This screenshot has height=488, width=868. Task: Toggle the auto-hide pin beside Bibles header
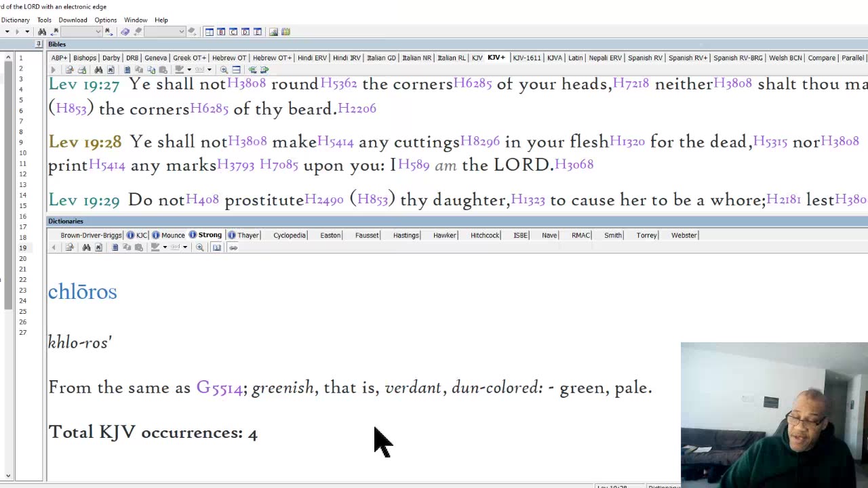tap(38, 44)
